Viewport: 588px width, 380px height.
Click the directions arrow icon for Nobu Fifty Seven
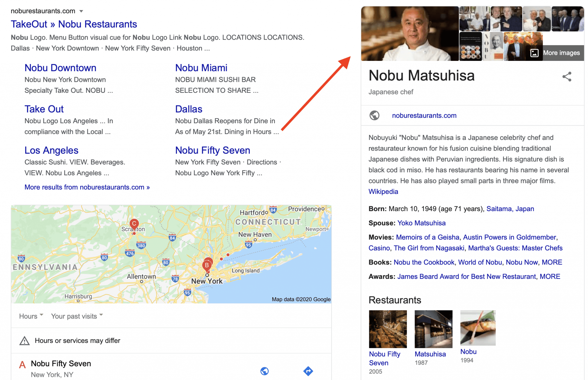click(x=308, y=371)
